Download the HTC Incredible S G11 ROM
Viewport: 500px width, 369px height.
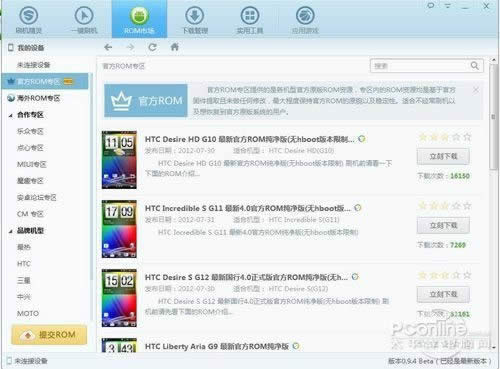[443, 225]
